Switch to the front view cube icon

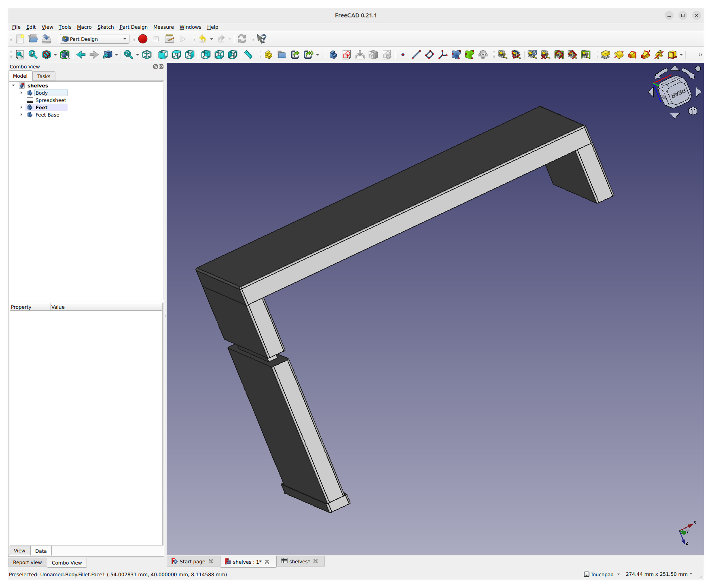(163, 55)
